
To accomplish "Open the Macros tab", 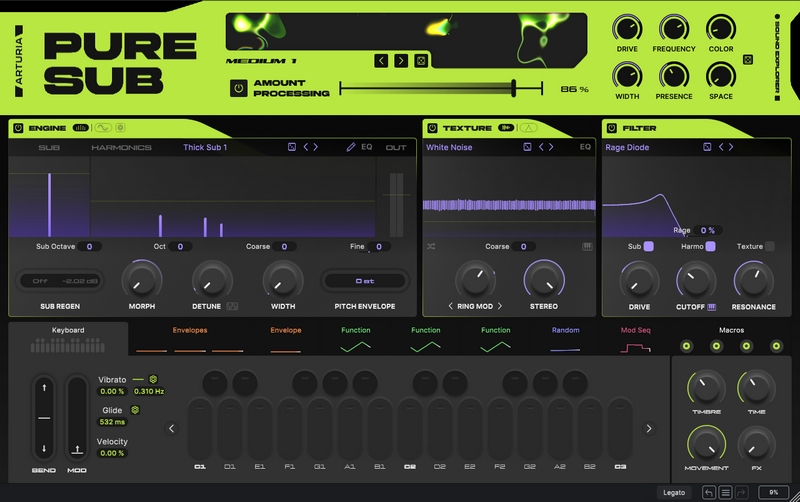I will pyautogui.click(x=731, y=330).
